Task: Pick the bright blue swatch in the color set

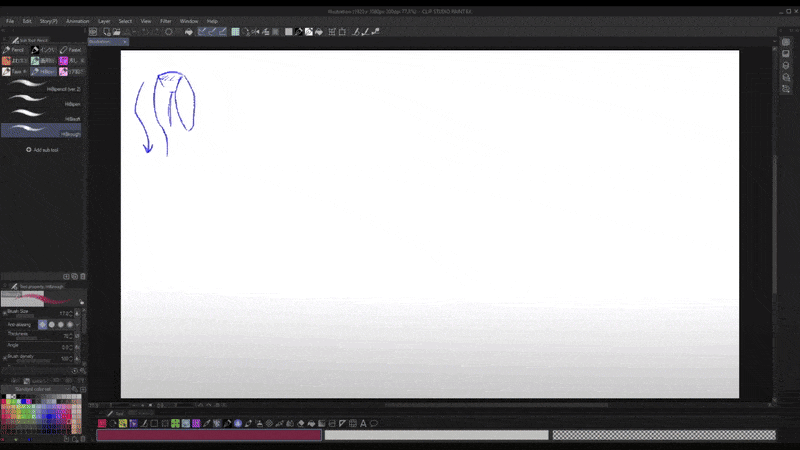Action: pos(49,417)
